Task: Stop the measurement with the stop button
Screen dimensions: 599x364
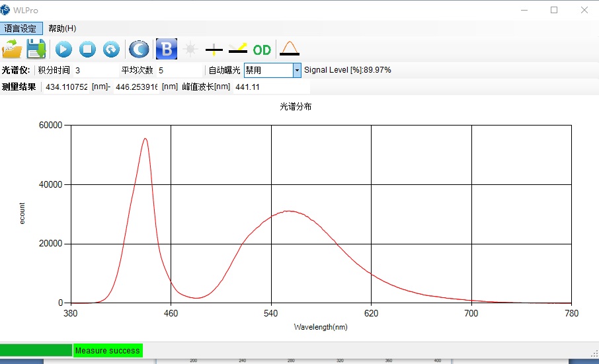Action: tap(87, 49)
